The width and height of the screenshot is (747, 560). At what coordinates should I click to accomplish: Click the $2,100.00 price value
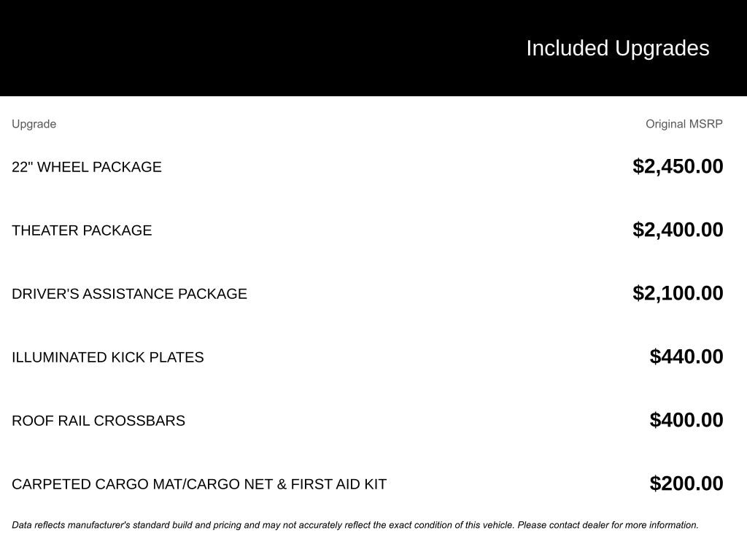click(x=678, y=293)
